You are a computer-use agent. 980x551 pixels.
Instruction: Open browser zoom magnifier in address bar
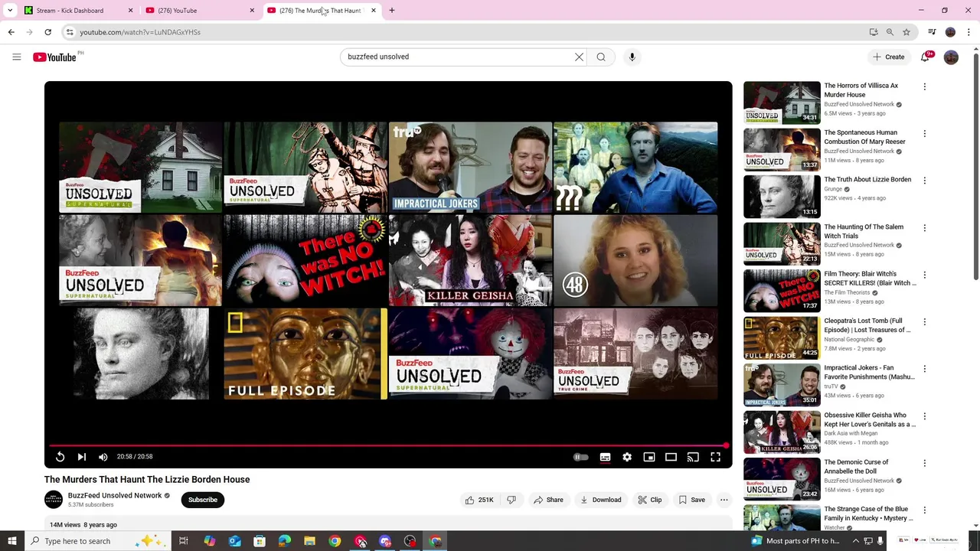(890, 32)
